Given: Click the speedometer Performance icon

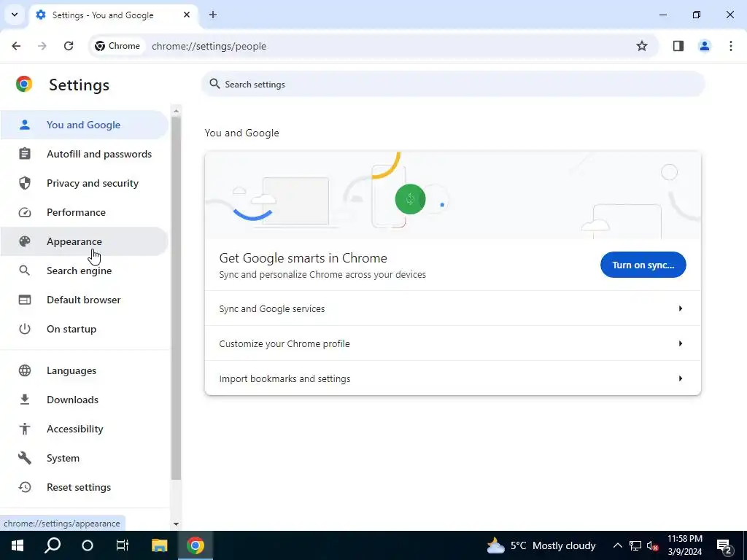Looking at the screenshot, I should point(24,212).
